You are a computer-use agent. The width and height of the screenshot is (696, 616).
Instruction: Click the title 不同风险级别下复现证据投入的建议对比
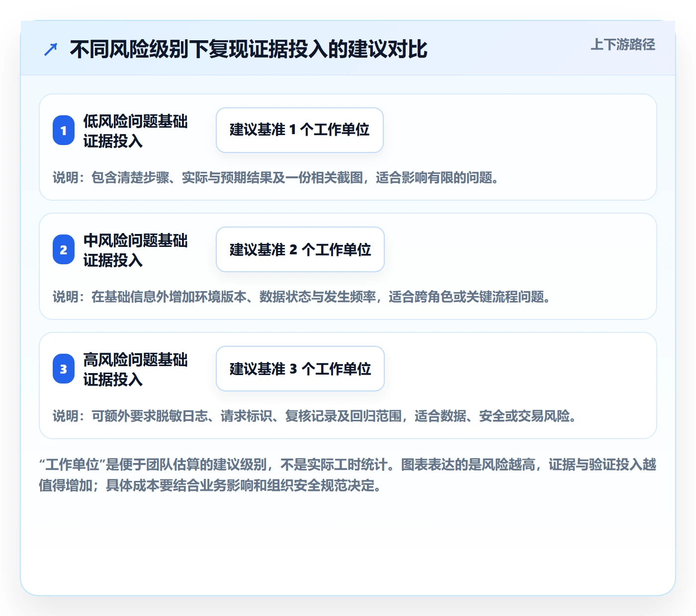pyautogui.click(x=249, y=49)
